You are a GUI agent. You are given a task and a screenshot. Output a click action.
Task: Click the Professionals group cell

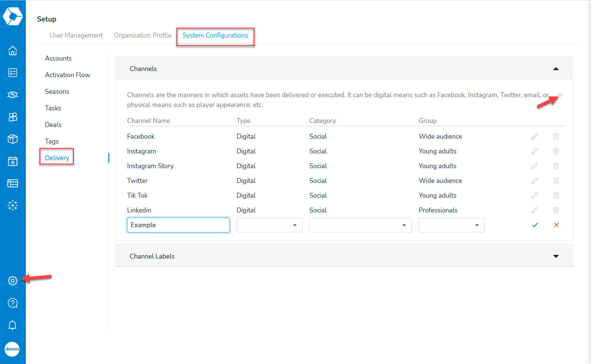438,210
